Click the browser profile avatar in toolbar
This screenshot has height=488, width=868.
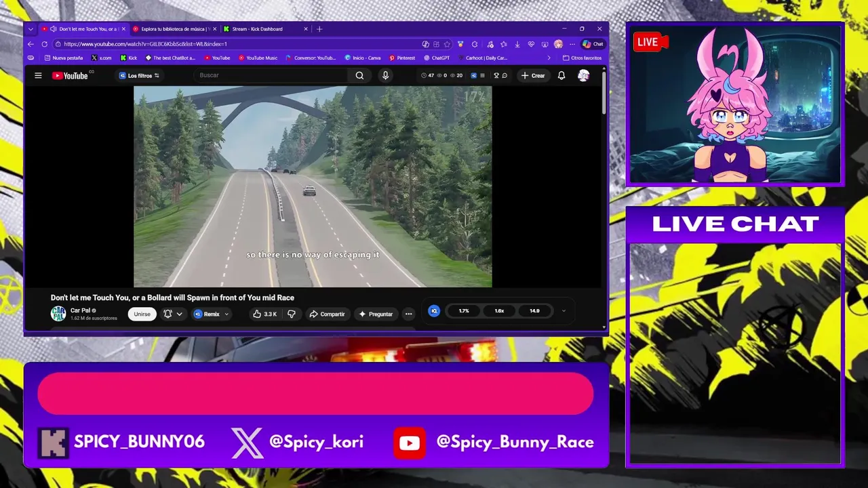pyautogui.click(x=558, y=44)
